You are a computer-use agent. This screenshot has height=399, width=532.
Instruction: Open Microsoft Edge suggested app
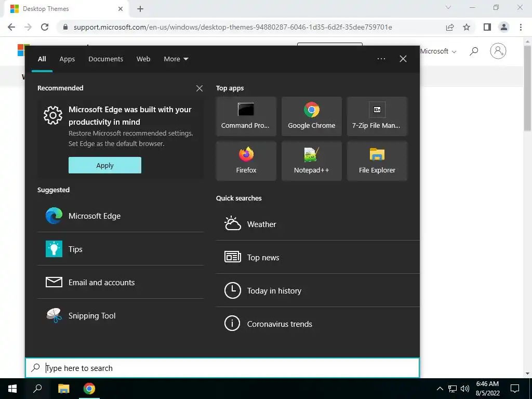(121, 216)
